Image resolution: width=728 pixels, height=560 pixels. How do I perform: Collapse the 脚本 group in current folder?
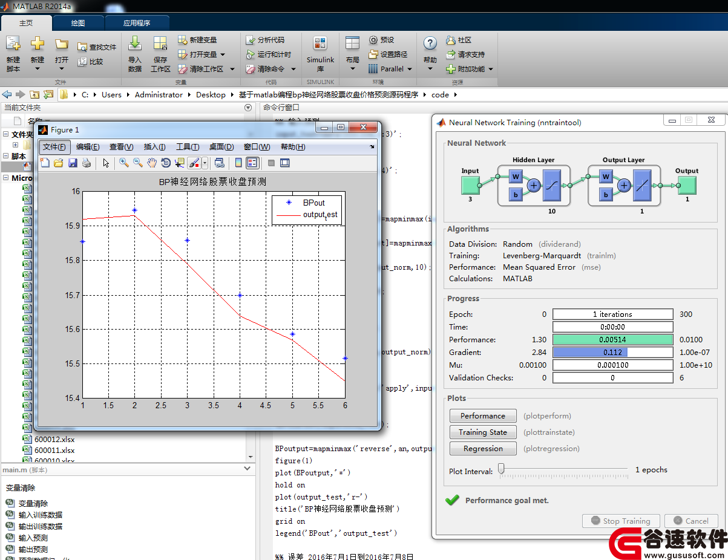click(x=6, y=157)
